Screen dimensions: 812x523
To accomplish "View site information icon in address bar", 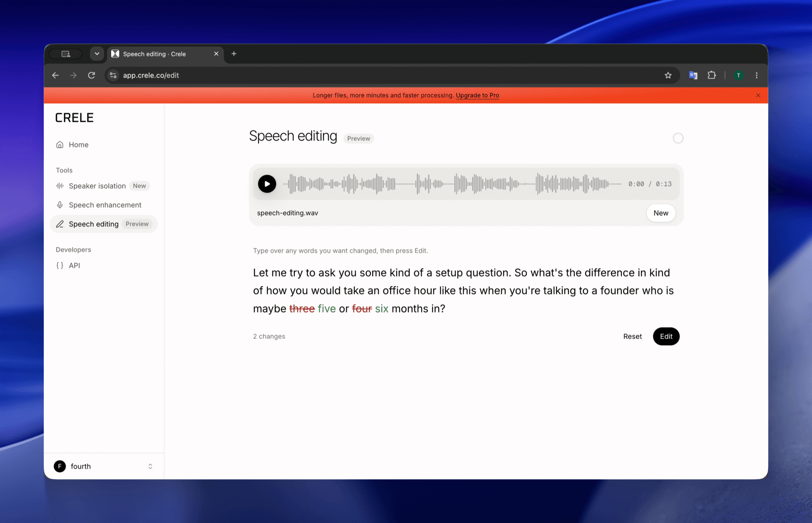I will click(x=113, y=75).
